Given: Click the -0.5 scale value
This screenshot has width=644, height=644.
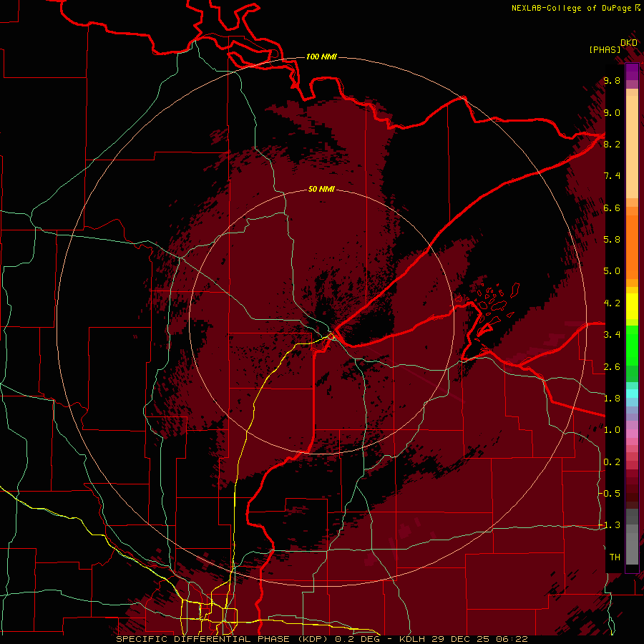Looking at the screenshot, I should (609, 494).
